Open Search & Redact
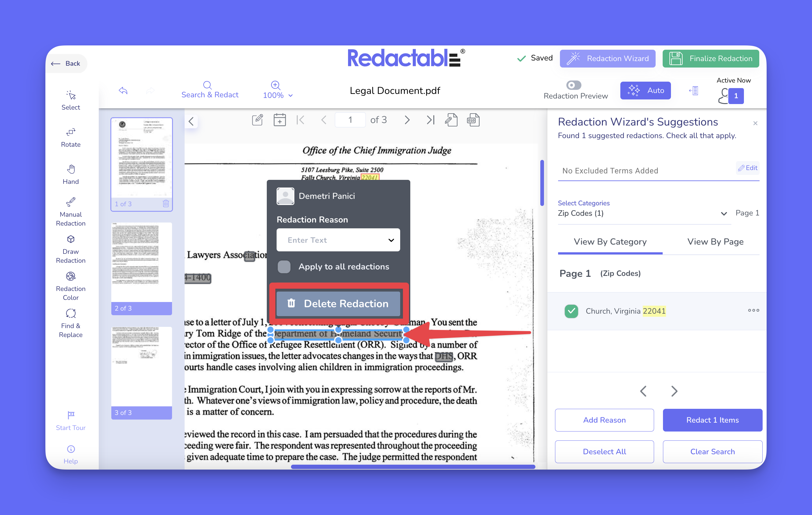This screenshot has width=812, height=515. (209, 89)
